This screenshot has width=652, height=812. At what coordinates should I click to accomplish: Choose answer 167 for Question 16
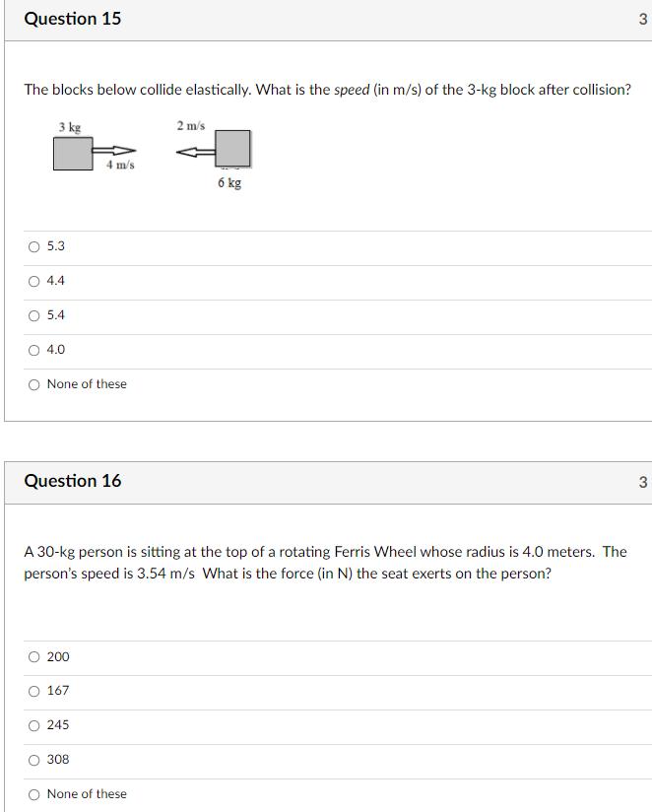[34, 691]
